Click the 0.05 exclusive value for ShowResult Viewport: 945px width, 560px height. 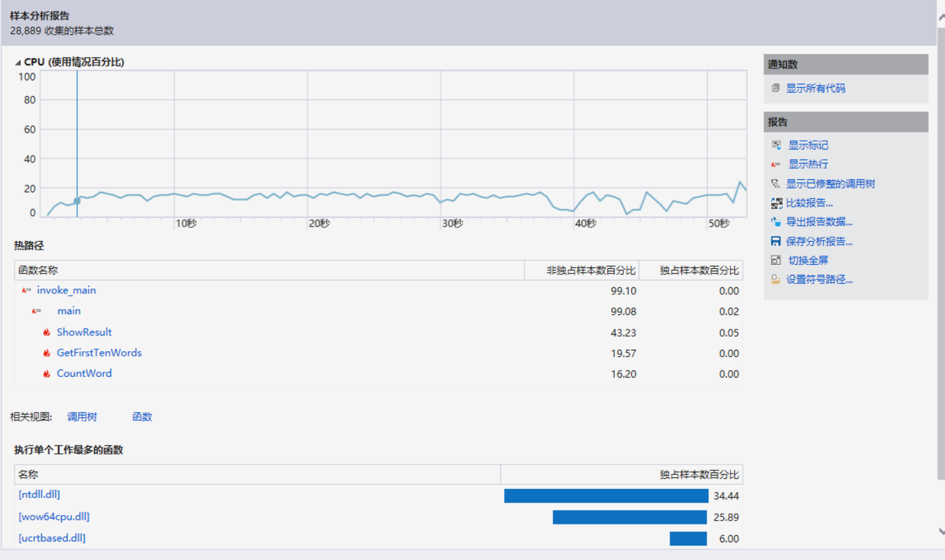(729, 333)
